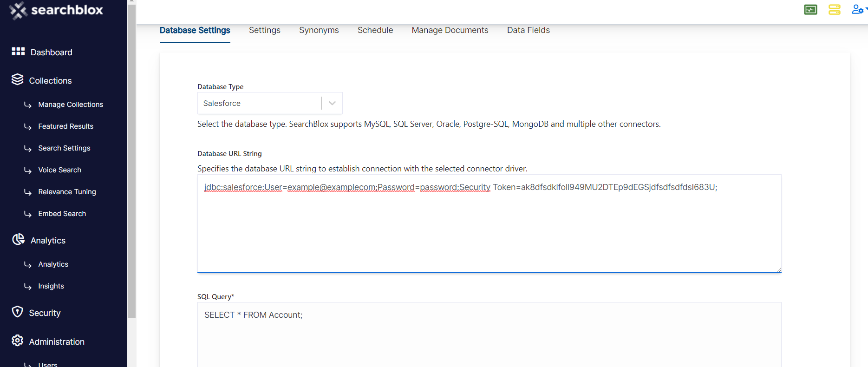The image size is (868, 367).
Task: Click the SearchBlox logo
Action: tap(56, 10)
